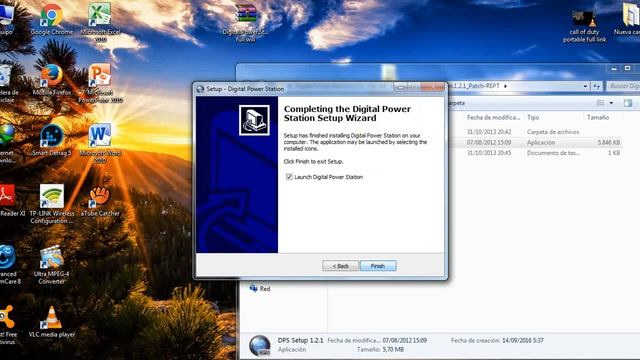Click the 1.2.1_Patch-REPT address path segment
The width and height of the screenshot is (640, 360).
tap(474, 86)
